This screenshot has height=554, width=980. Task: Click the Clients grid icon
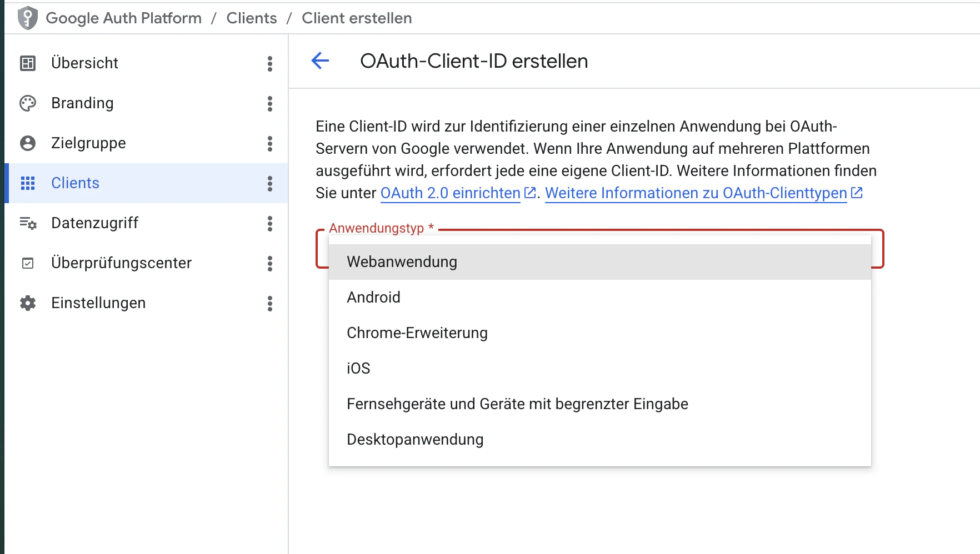28,183
